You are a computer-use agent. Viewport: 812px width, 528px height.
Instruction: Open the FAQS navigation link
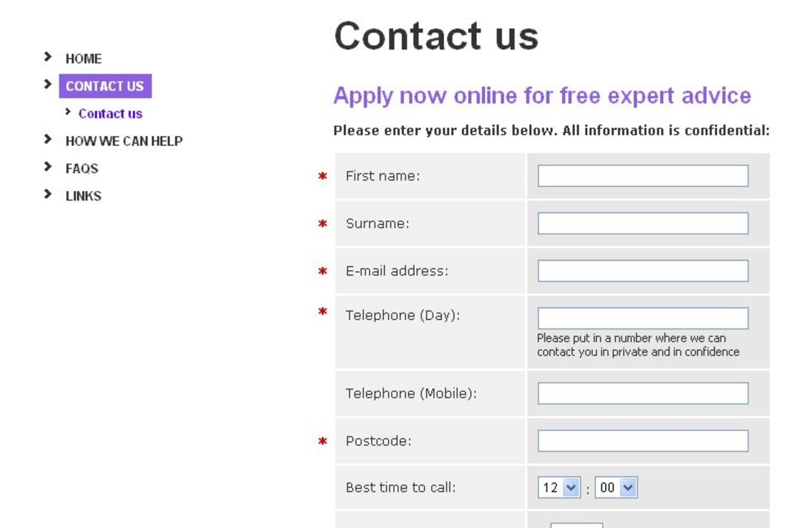[82, 169]
